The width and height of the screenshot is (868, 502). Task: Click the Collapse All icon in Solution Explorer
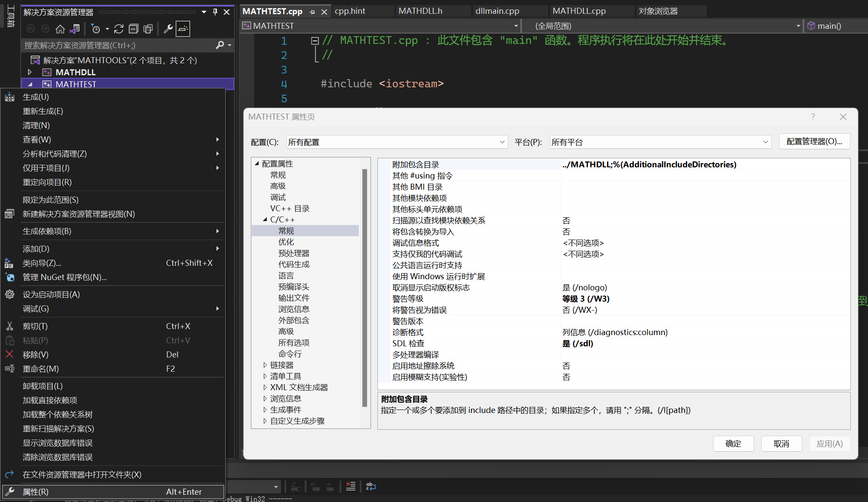(x=134, y=29)
